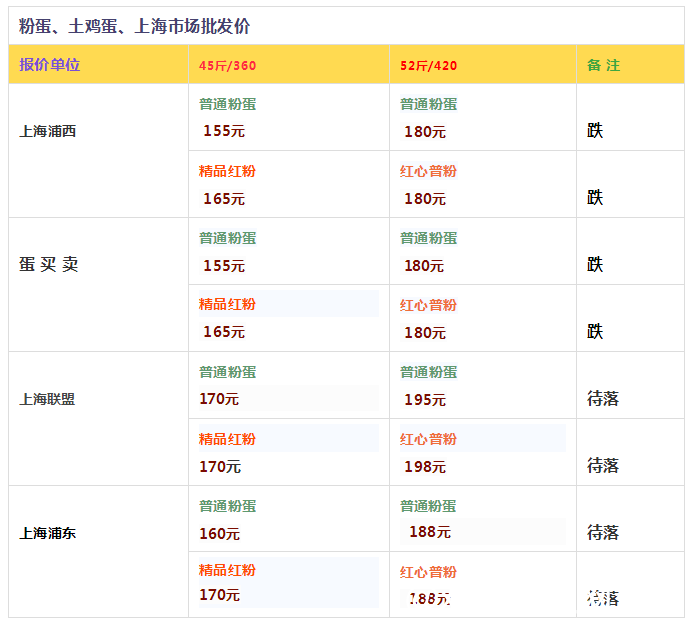Select 170元 under 精品红粉 in 上海浦东 section
This screenshot has height=624, width=689.
pos(220,595)
